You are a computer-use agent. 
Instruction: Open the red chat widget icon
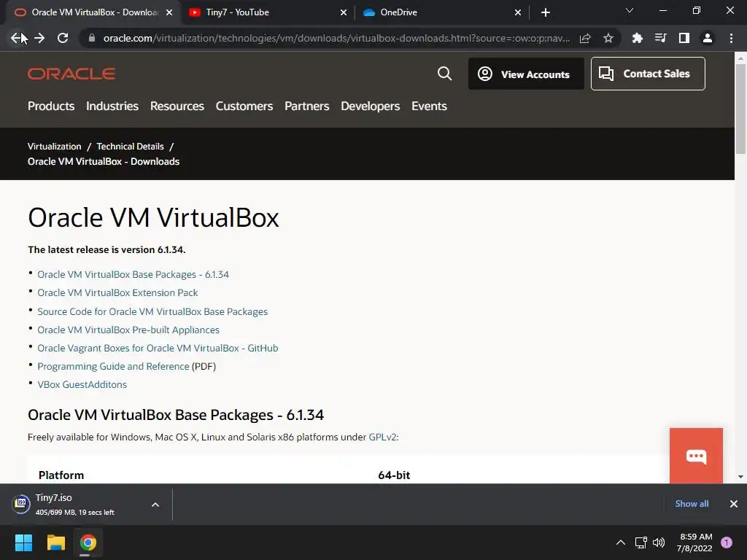(x=696, y=456)
